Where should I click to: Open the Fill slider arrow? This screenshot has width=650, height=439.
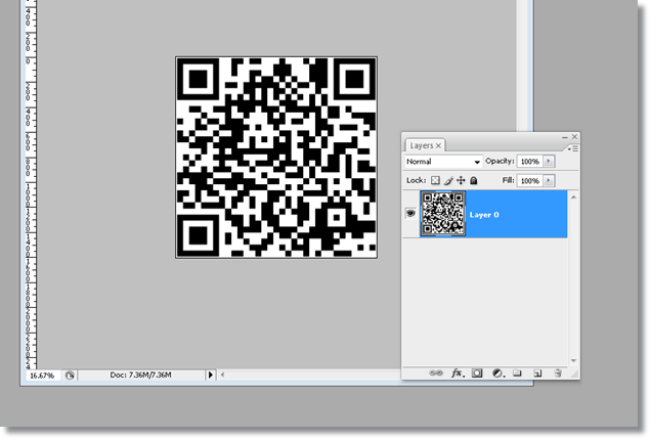coord(548,180)
